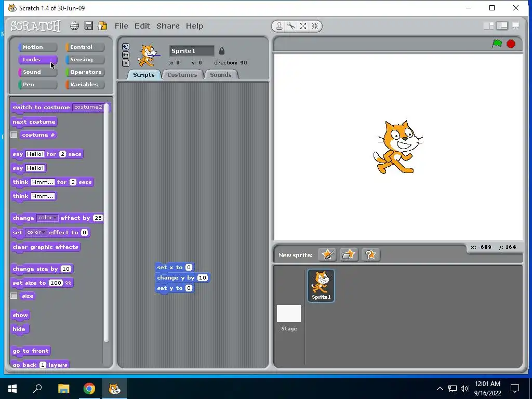
Task: Click the value 100 in set size block
Action: tap(56, 283)
